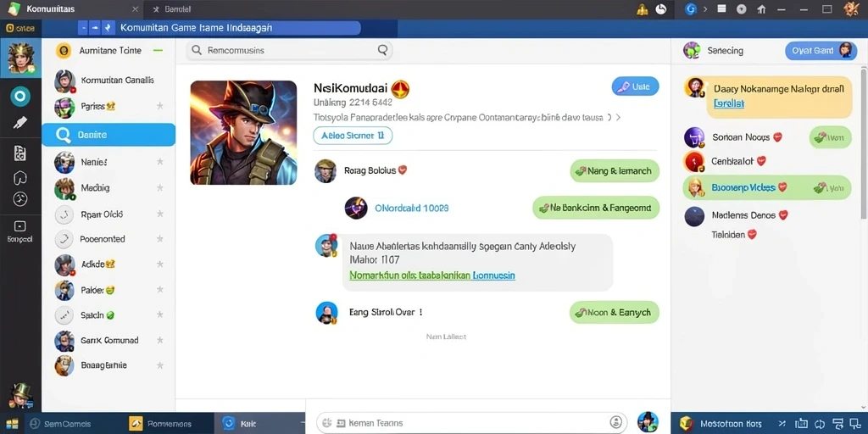Open the Windows Start button

point(12,424)
